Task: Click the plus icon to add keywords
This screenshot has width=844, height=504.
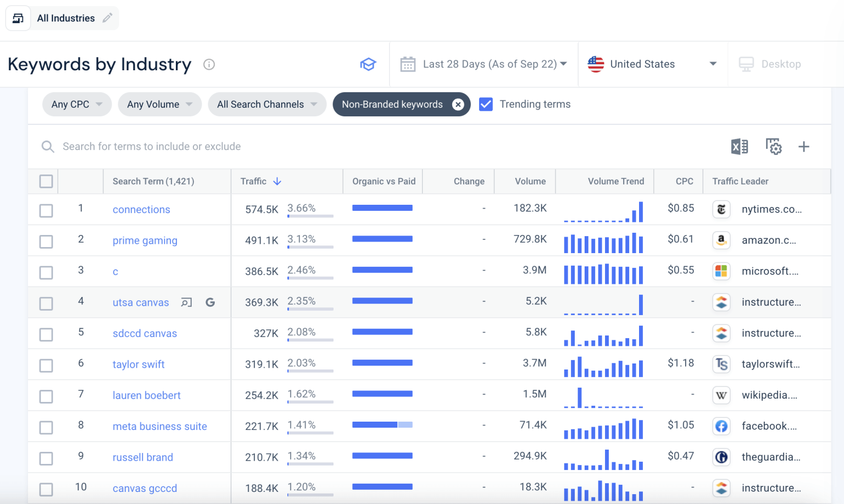Action: point(804,147)
